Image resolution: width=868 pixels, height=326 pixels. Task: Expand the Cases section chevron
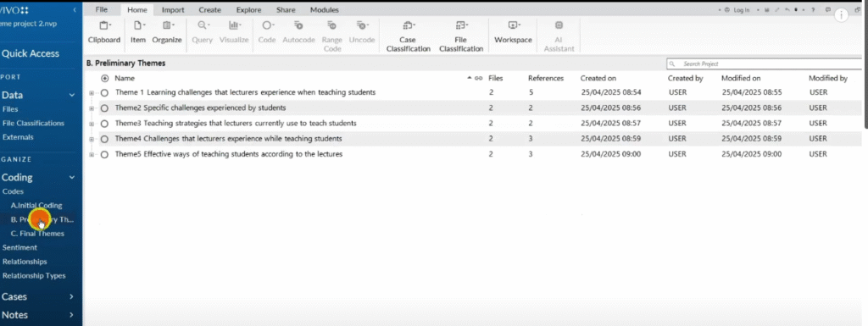coord(71,296)
